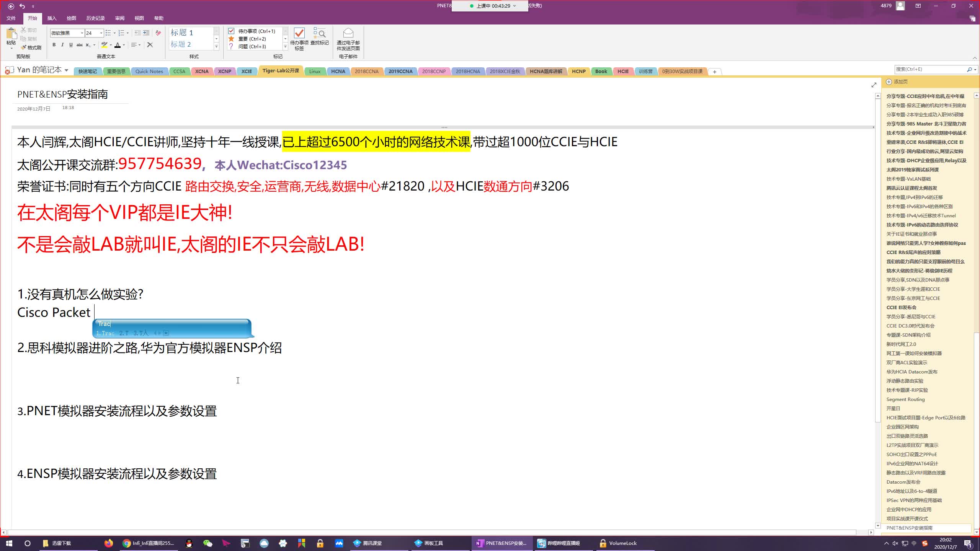
Task: Open the 2019CCNA section tab
Action: 400,71
